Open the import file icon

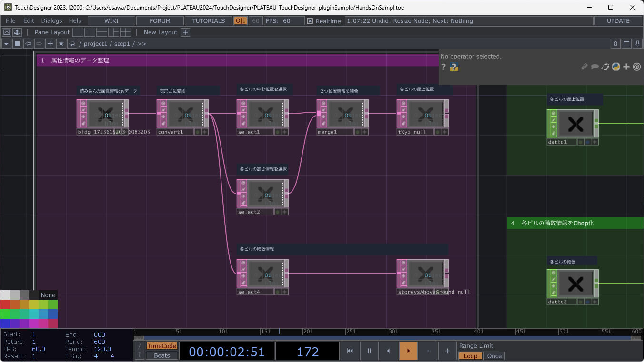pyautogui.click(x=17, y=32)
